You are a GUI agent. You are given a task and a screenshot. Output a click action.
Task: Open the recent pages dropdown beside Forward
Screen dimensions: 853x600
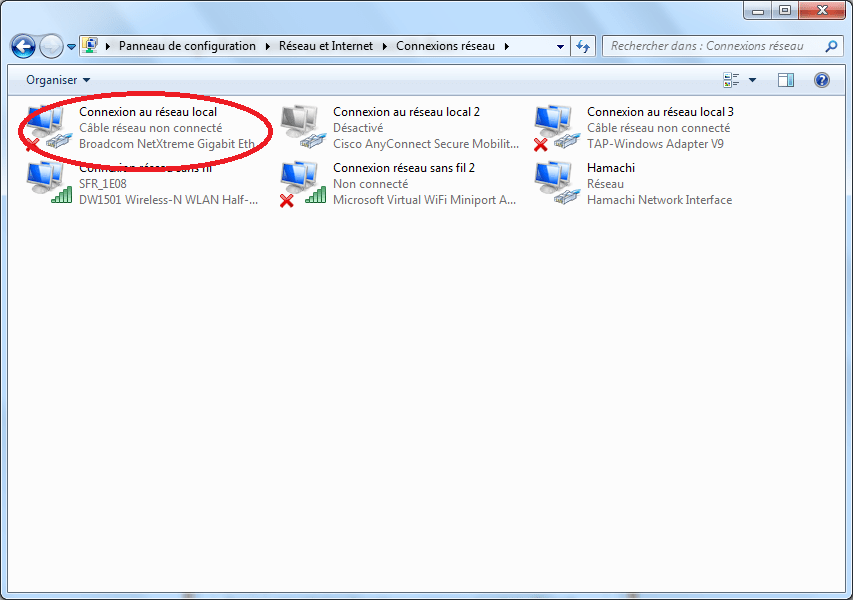pos(71,47)
